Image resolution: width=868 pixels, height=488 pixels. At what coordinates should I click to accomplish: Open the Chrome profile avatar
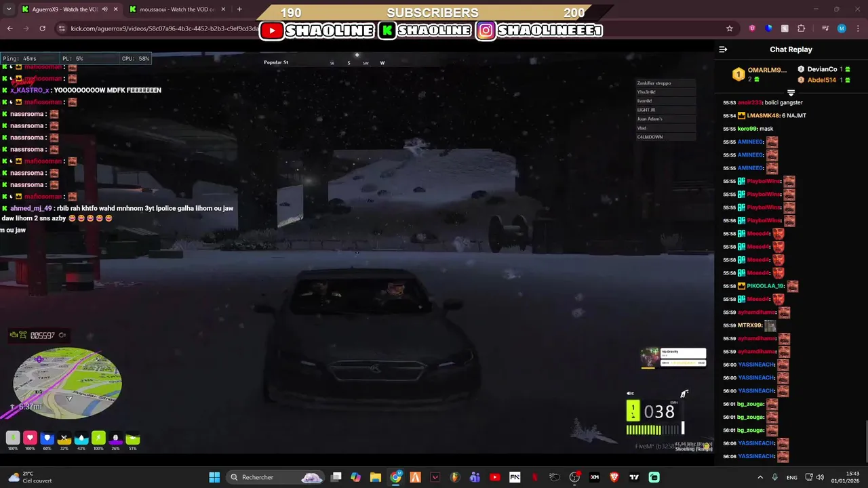[x=842, y=28]
